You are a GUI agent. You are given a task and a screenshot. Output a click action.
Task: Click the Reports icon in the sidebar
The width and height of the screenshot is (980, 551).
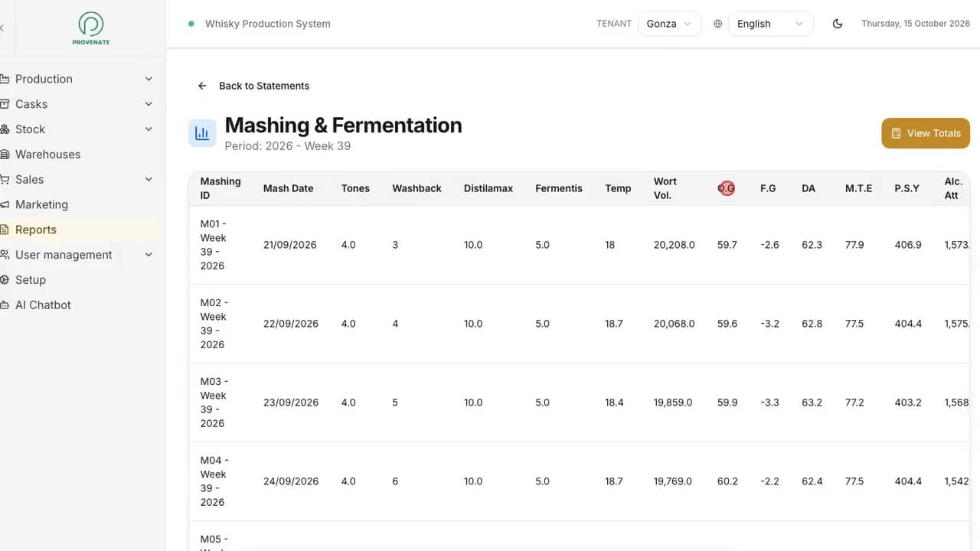click(4, 230)
